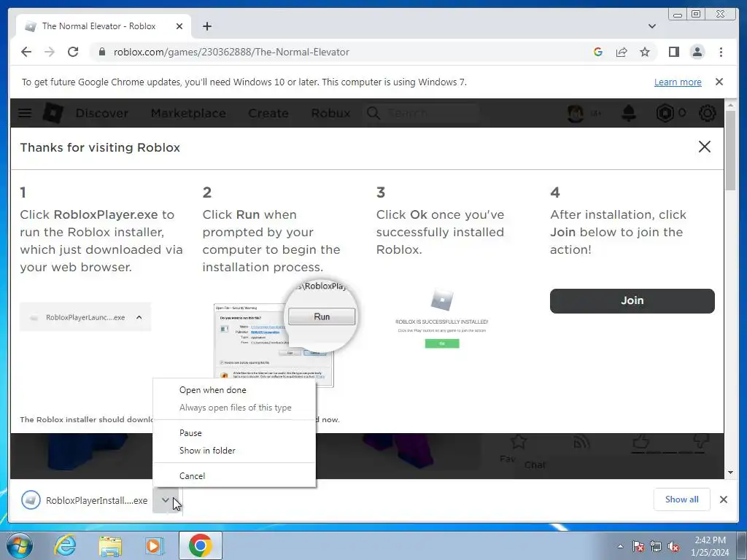
Task: Open Roblox notifications bell
Action: 629,113
